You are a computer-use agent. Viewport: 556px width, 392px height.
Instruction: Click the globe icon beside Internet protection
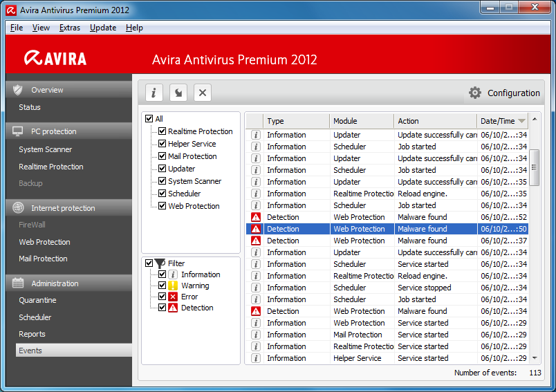[18, 207]
